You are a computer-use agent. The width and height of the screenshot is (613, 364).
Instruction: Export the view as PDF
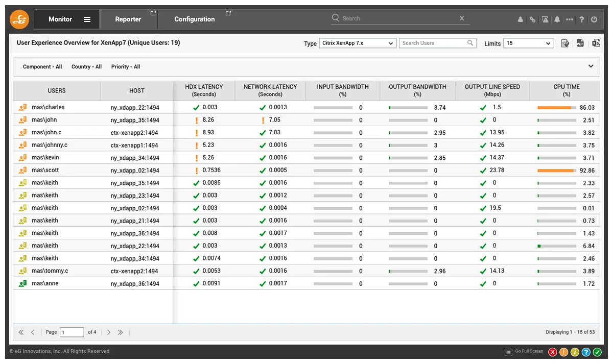580,43
